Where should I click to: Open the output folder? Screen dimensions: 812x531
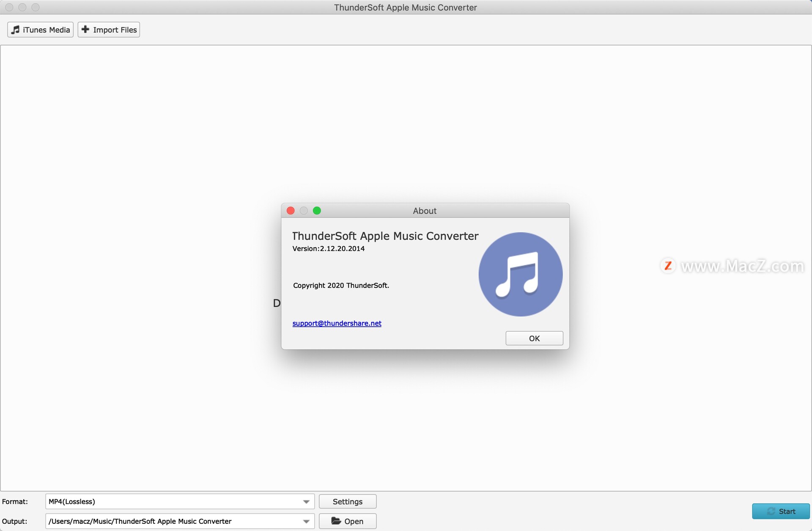[348, 521]
